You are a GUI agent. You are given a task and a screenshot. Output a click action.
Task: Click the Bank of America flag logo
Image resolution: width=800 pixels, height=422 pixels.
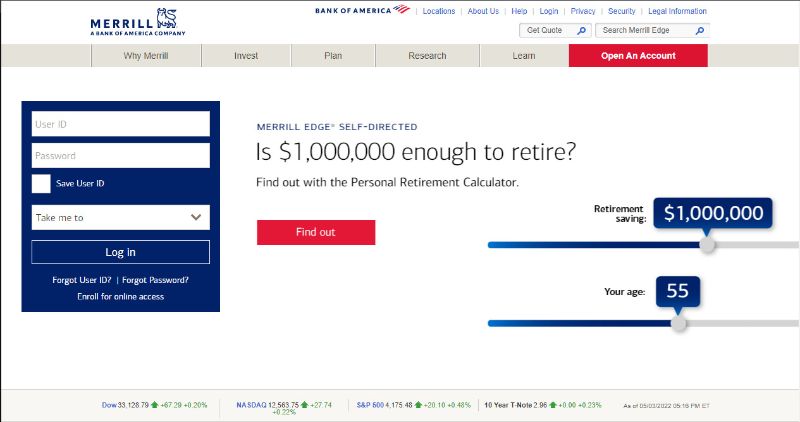click(x=402, y=9)
